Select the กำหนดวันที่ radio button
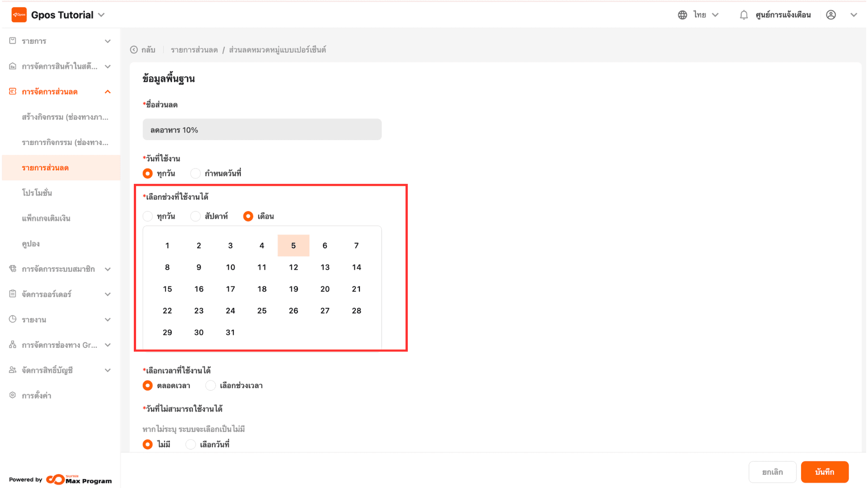Image resolution: width=868 pixels, height=488 pixels. click(195, 174)
